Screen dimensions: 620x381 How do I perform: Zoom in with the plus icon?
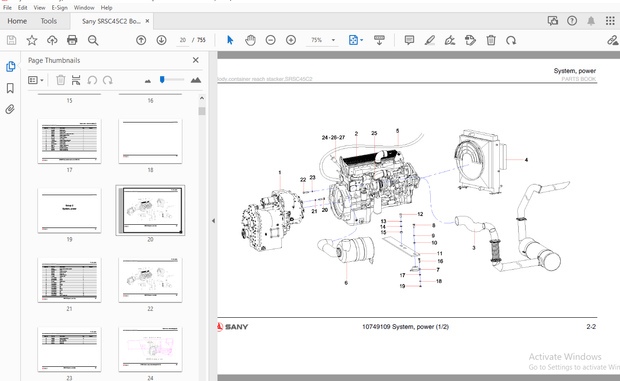[x=291, y=40]
